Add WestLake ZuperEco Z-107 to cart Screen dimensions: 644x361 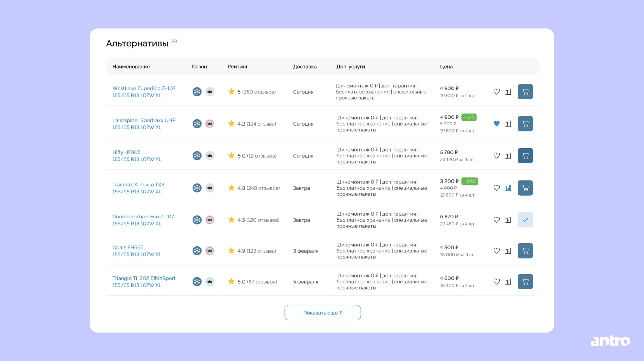click(x=525, y=92)
